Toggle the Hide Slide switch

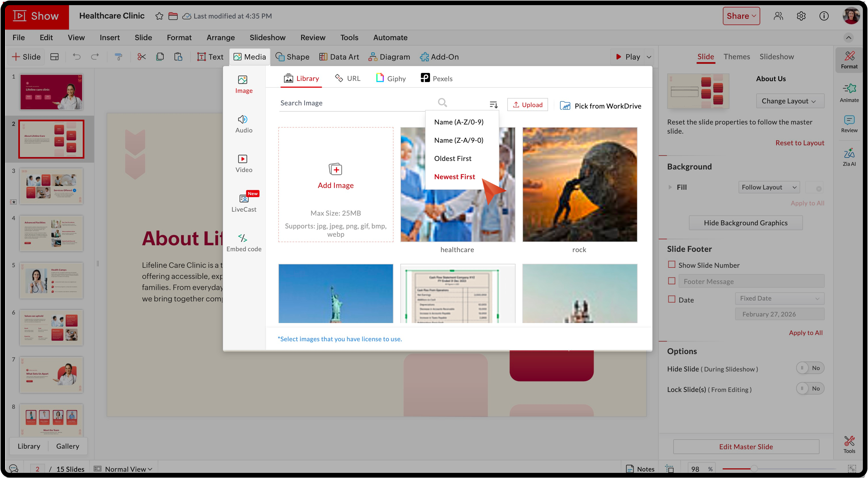click(x=810, y=368)
